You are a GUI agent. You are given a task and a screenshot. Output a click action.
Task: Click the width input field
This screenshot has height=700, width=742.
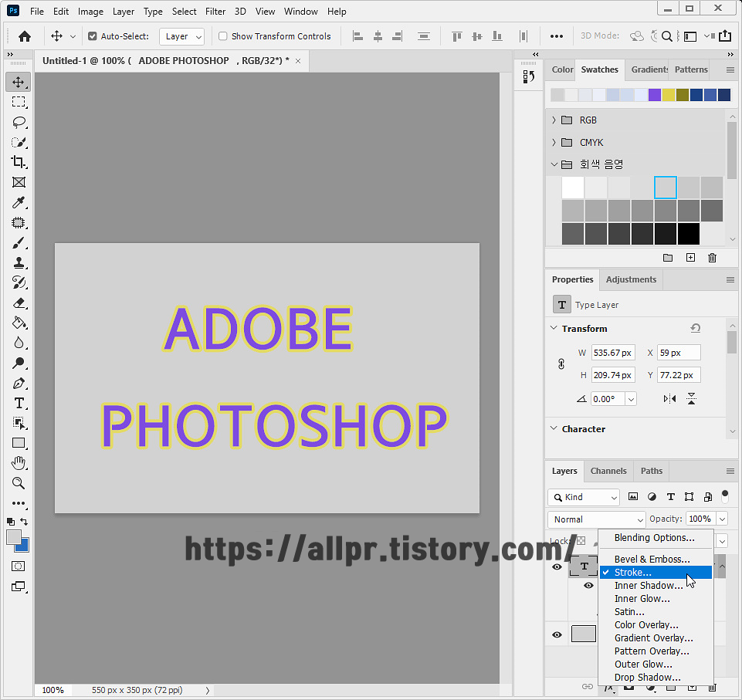(x=613, y=353)
